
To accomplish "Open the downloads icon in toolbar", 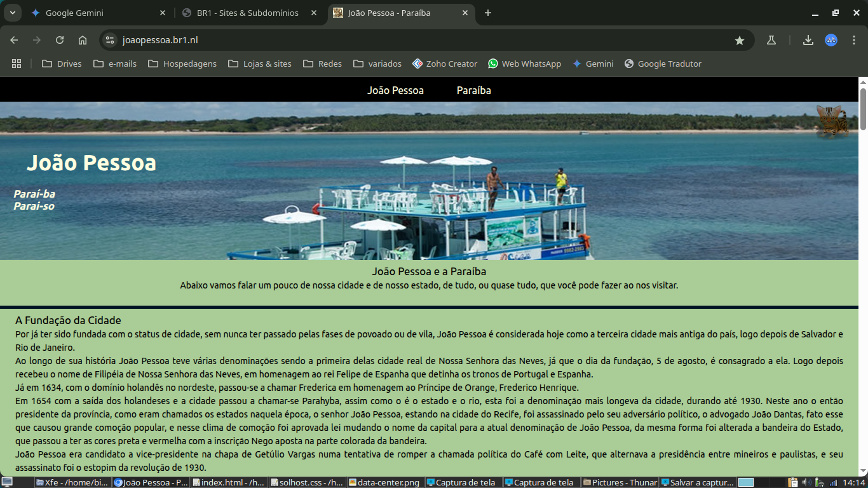I will tap(808, 40).
